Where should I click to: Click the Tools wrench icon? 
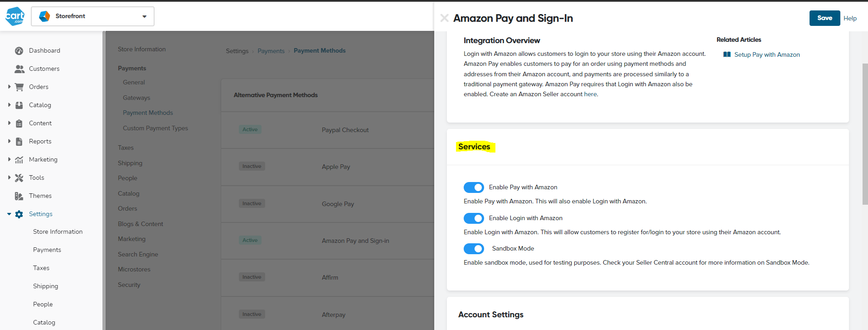point(19,177)
